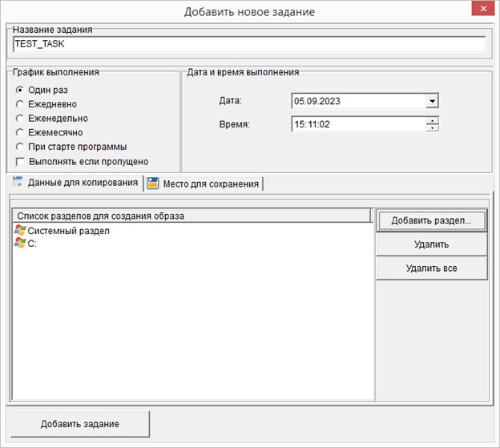Viewport: 500px width, 448px height.
Task: Click the Windows icon beside C:
Action: 20,243
